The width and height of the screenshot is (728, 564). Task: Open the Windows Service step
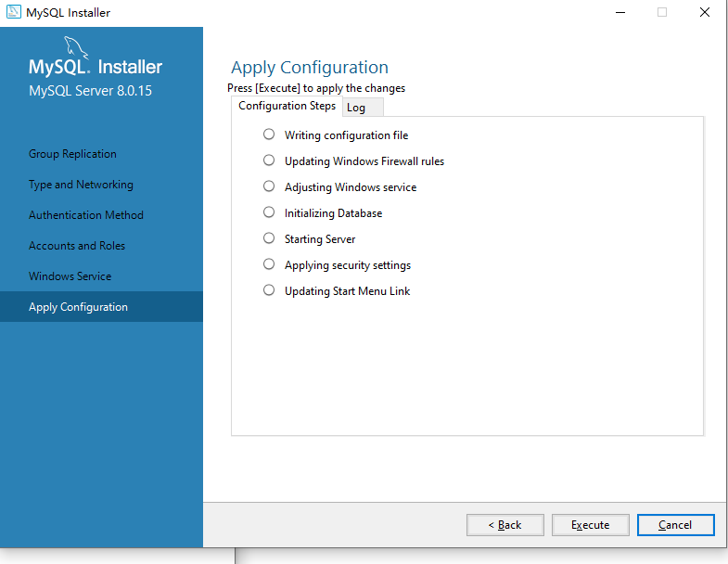click(x=70, y=276)
